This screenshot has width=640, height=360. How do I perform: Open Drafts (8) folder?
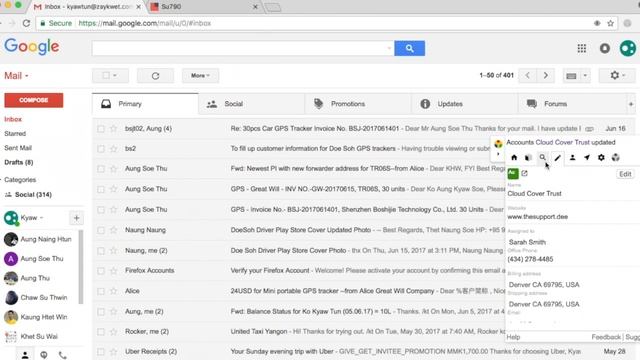19,162
